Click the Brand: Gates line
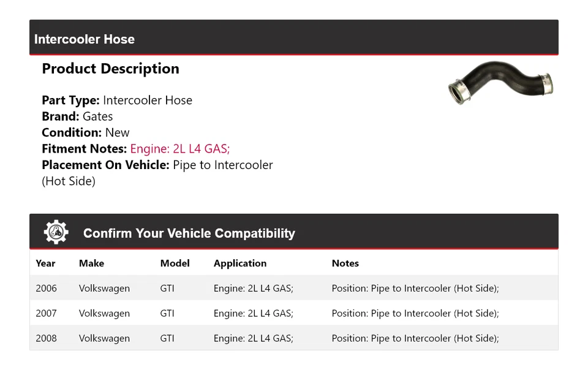The image size is (588, 370). [77, 116]
